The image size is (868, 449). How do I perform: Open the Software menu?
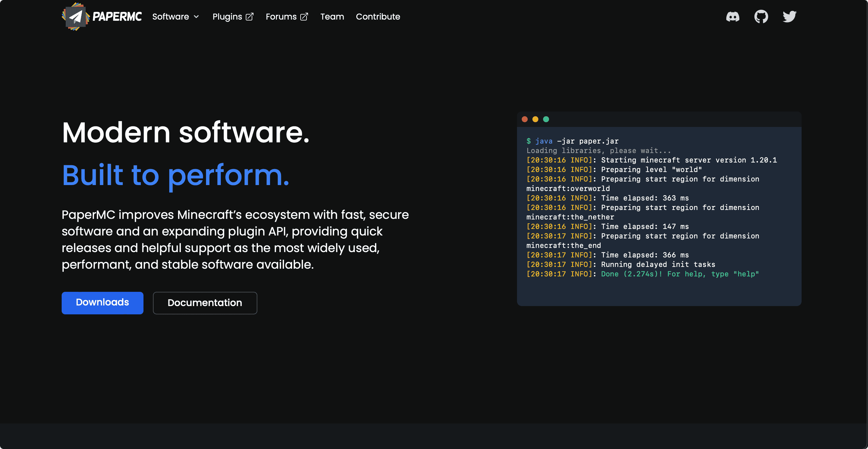click(x=170, y=17)
